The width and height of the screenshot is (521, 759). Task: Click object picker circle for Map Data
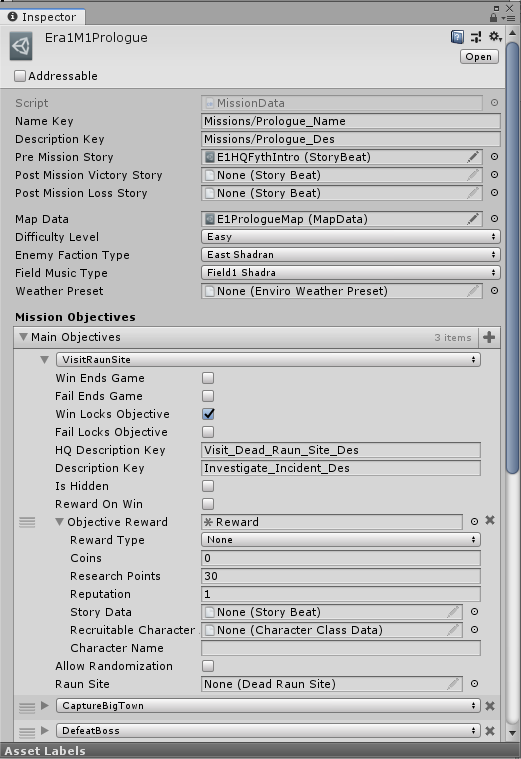pyautogui.click(x=494, y=219)
